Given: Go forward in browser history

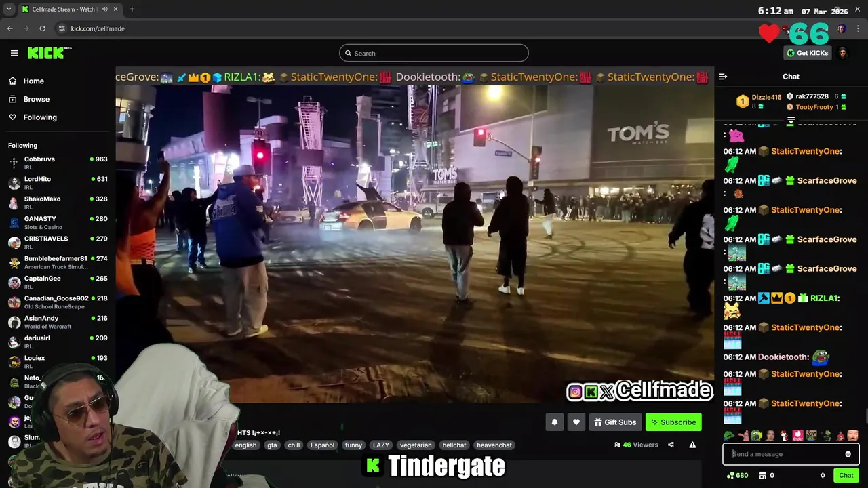Looking at the screenshot, I should point(26,28).
